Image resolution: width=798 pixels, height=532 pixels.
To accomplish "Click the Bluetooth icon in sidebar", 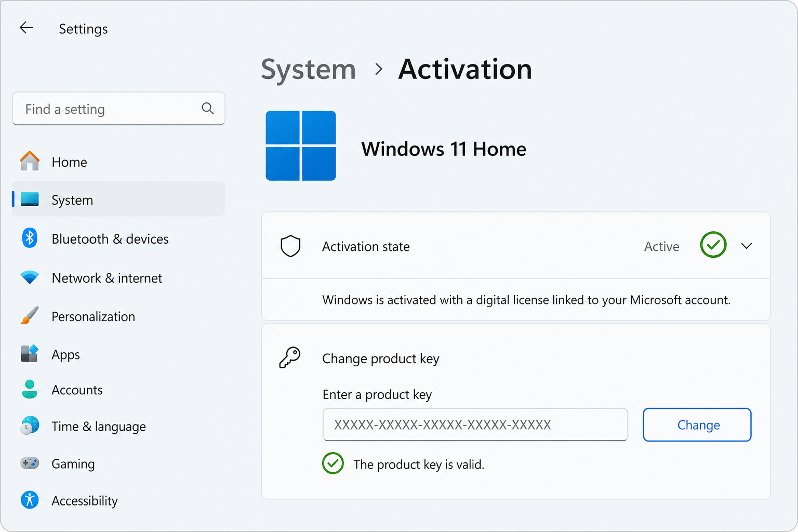I will click(x=30, y=238).
